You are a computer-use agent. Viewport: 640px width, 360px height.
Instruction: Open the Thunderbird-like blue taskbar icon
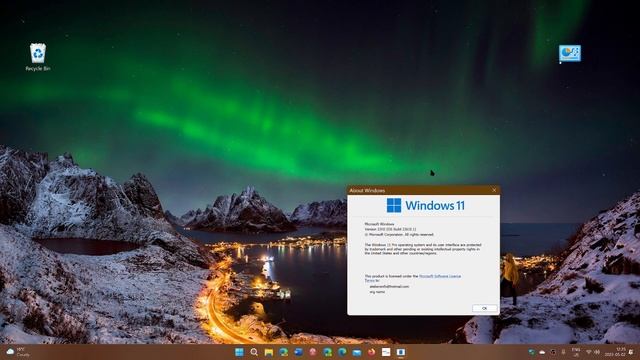[x=298, y=352]
